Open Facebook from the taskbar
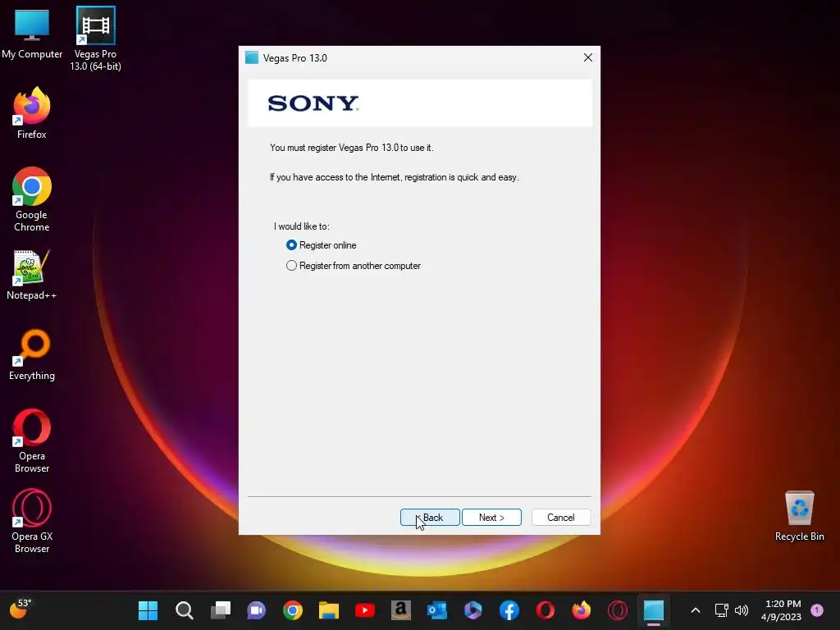 click(509, 610)
